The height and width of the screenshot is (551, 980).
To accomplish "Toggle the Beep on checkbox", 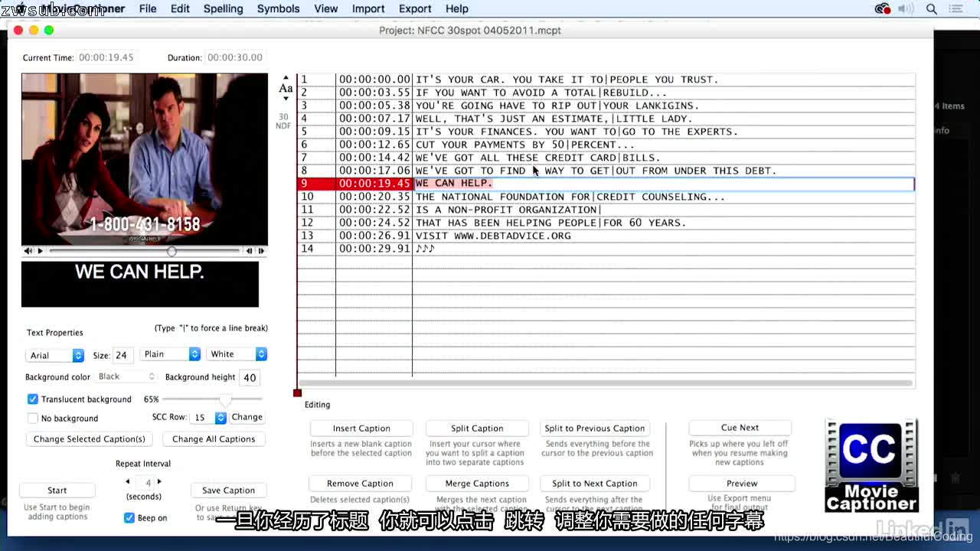I will (129, 517).
